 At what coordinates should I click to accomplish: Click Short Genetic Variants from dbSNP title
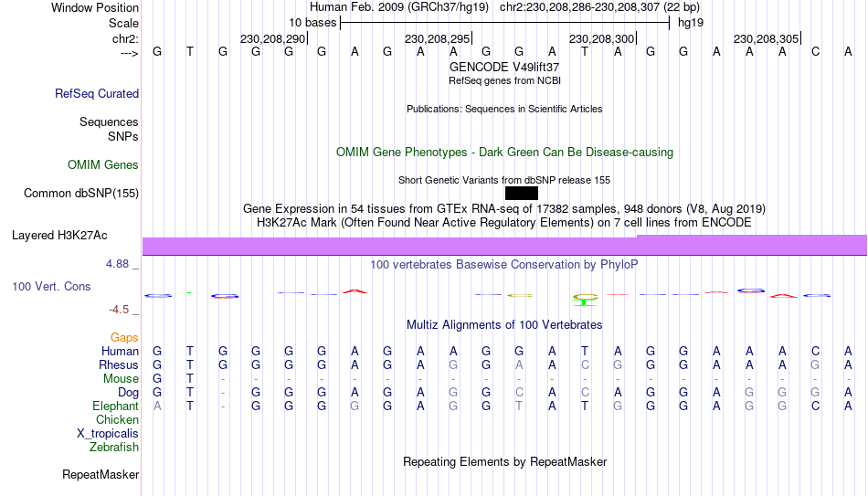coord(504,180)
